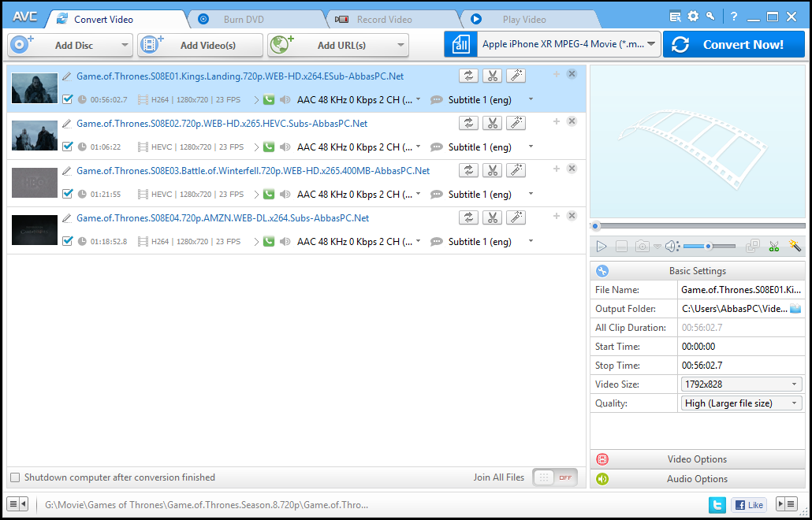Open the Apple iPhone XR output profile dropdown
This screenshot has width=812, height=520.
[x=651, y=44]
